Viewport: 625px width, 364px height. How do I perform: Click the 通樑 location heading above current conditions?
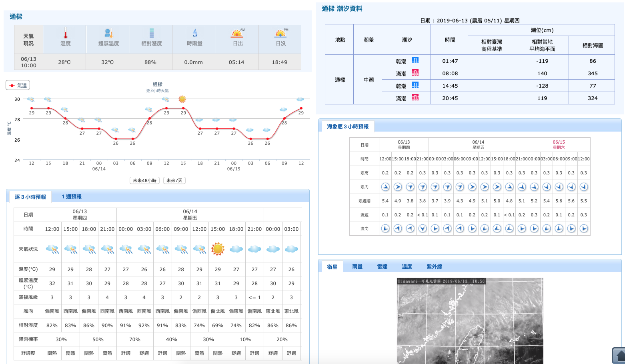(x=16, y=17)
